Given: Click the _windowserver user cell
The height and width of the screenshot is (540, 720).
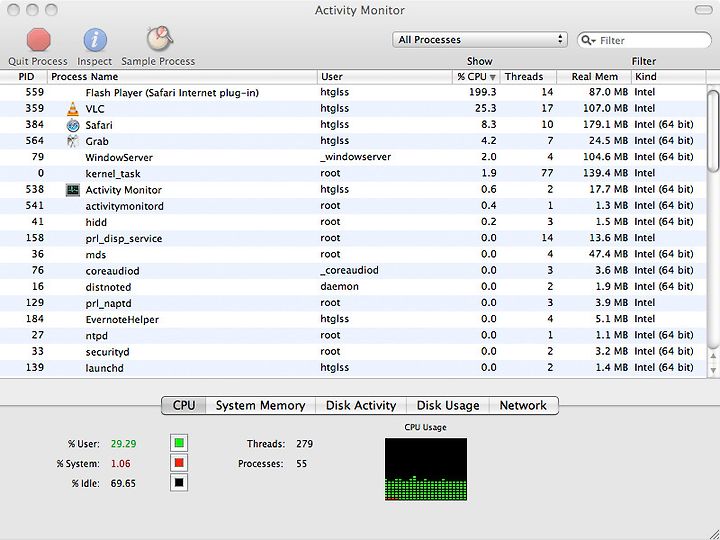Looking at the screenshot, I should point(356,157).
